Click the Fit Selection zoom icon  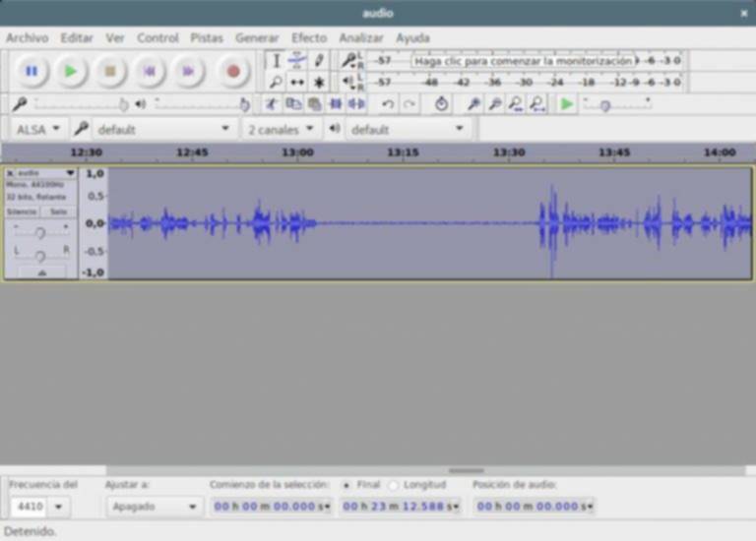[516, 104]
